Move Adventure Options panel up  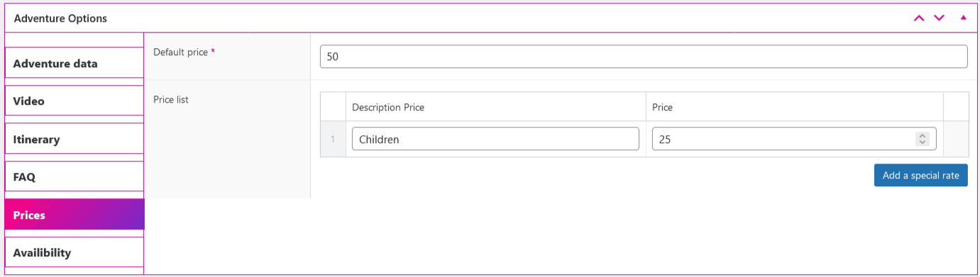coord(919,18)
